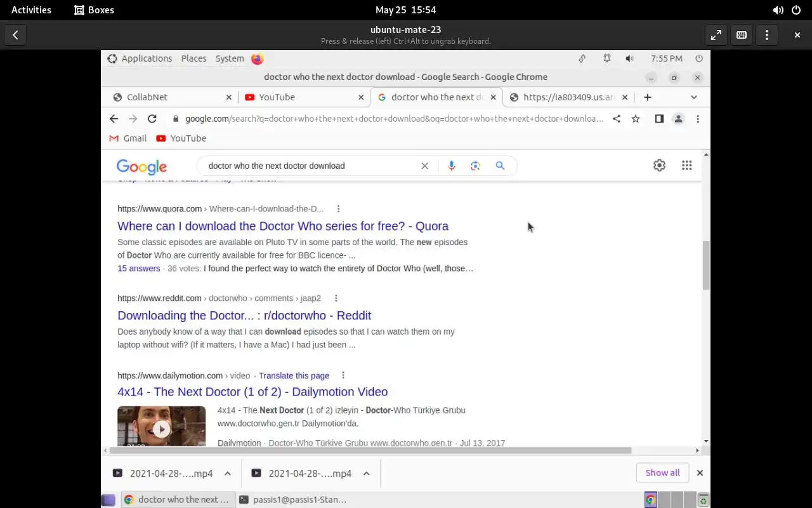Click Chrome forward navigation arrow

point(133,119)
